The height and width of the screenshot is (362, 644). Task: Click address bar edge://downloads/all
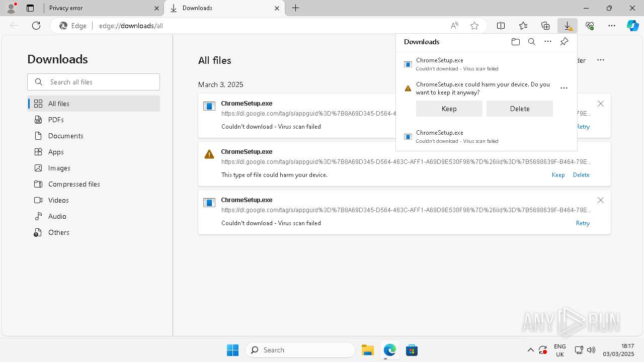tap(131, 26)
